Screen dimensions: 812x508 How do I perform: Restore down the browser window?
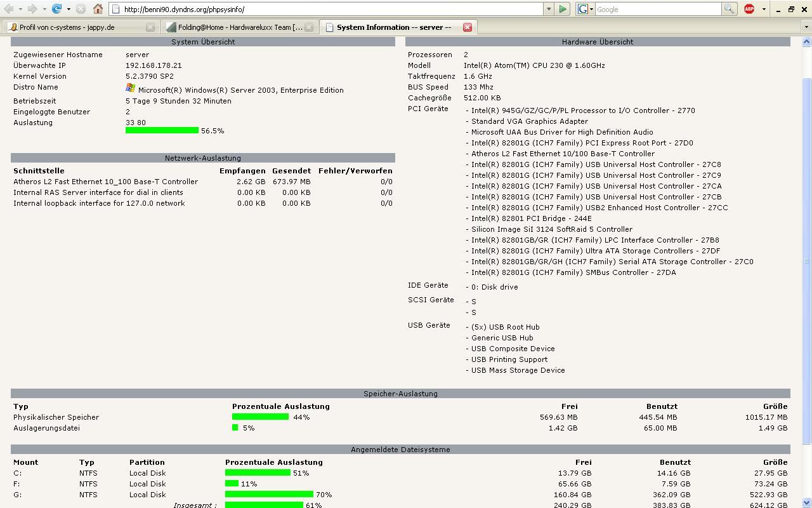point(791,9)
